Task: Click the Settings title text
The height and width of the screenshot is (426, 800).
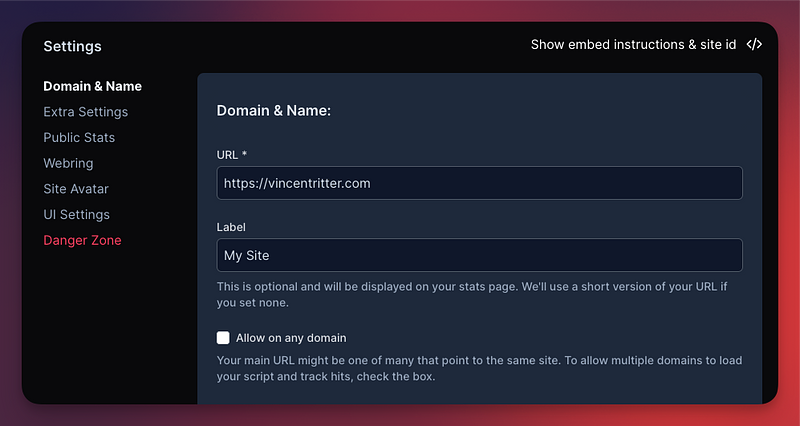Action: coord(72,46)
